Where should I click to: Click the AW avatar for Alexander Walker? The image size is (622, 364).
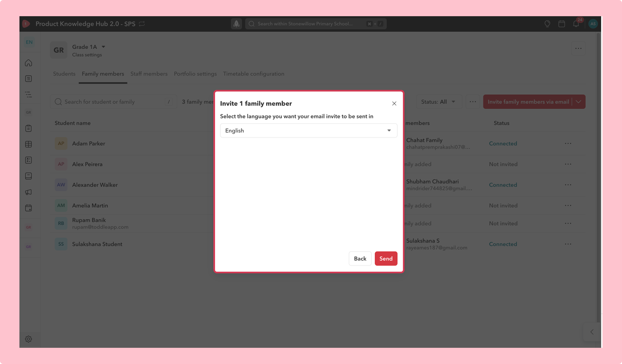pyautogui.click(x=61, y=185)
